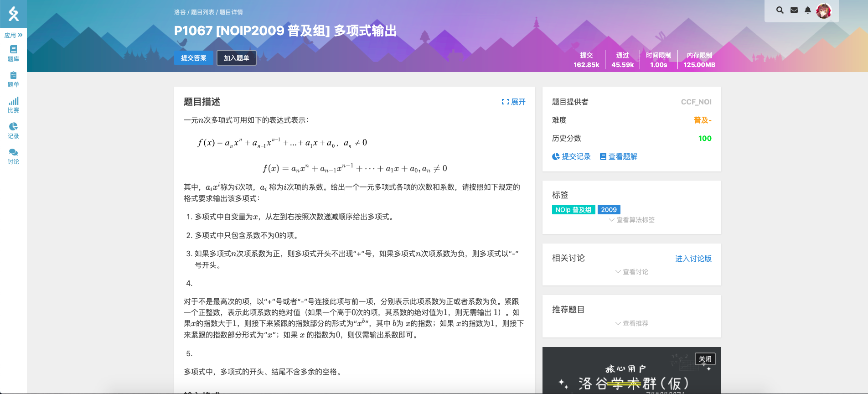868x394 pixels.
Task: Expand 查看讨论 related discussions
Action: (x=631, y=272)
